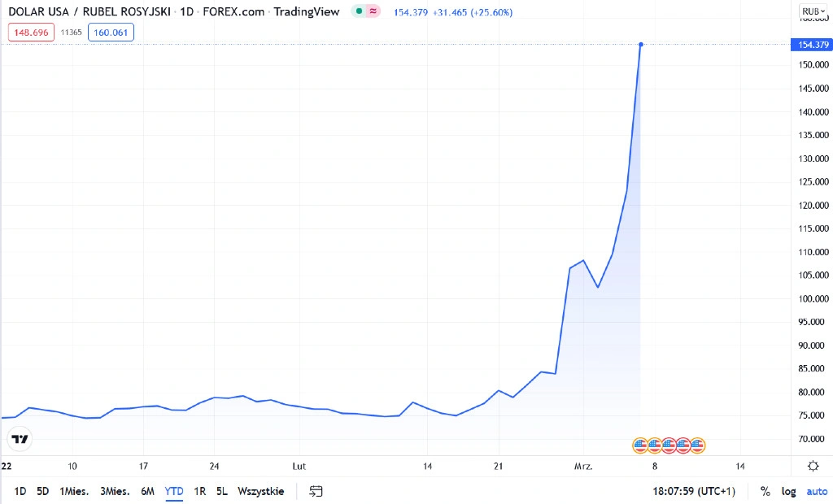Open the last US economic event flag

[697, 445]
